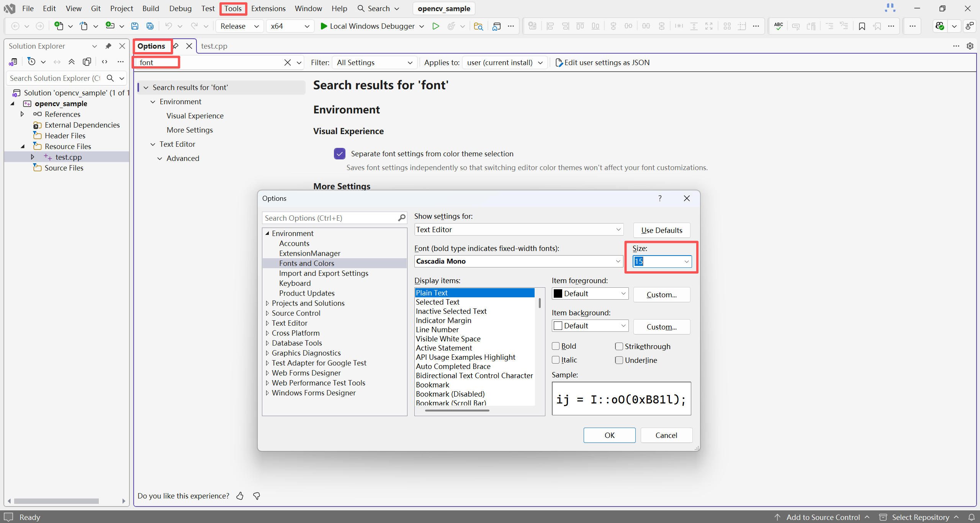Click the Save All toolbar icon
Screen dimensions: 980x523
tap(150, 26)
